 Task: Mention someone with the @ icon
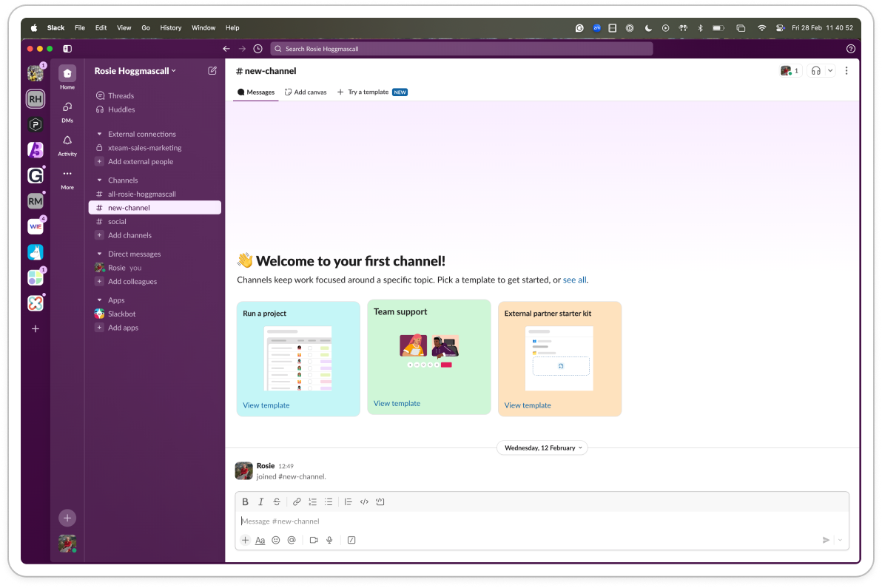pyautogui.click(x=292, y=540)
